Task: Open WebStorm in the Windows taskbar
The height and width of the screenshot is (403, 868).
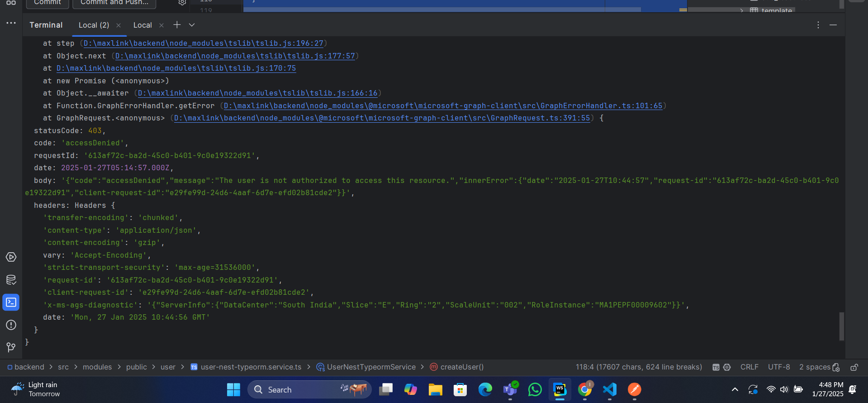Action: 560,389
